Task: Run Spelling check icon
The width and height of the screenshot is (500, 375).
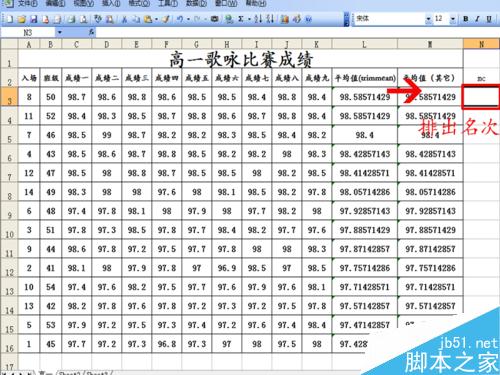Action: (x=98, y=19)
